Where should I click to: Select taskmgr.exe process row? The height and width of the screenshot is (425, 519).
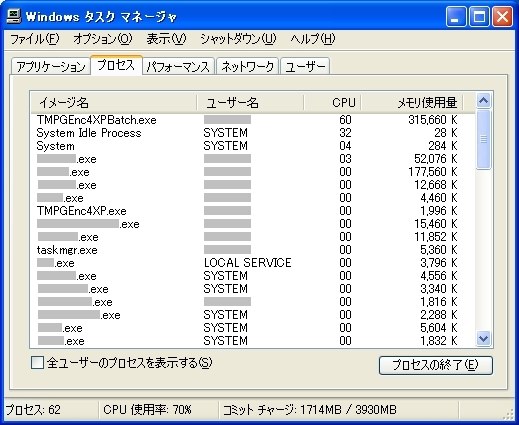point(253,250)
